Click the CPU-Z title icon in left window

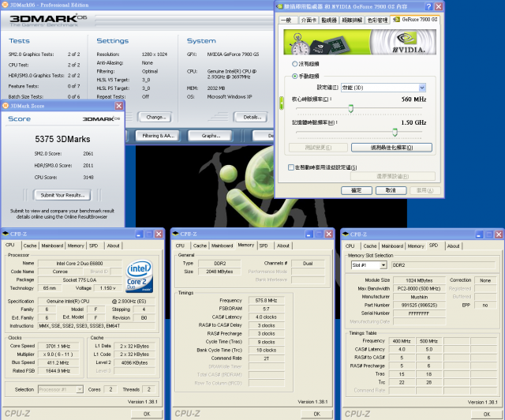pyautogui.click(x=6, y=234)
